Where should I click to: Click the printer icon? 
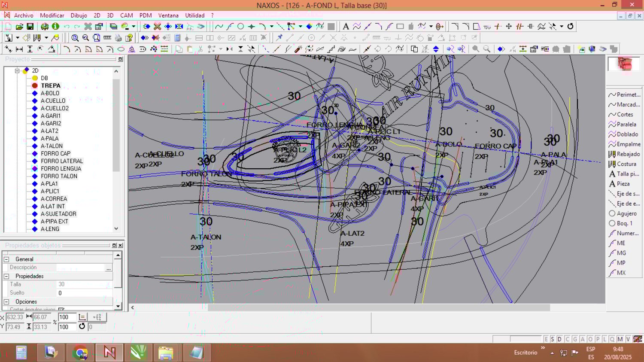pyautogui.click(x=118, y=38)
